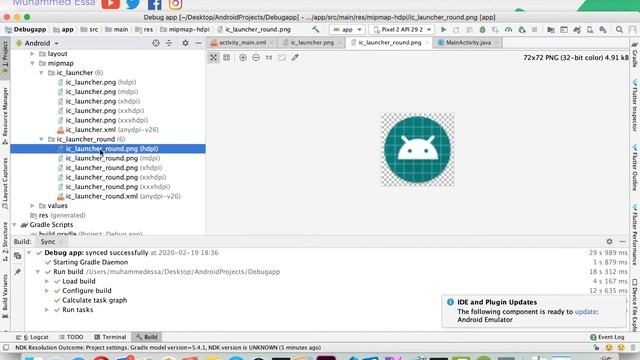Image resolution: width=640 pixels, height=360 pixels.
Task: Open the app run configuration dropdown
Action: click(x=347, y=30)
